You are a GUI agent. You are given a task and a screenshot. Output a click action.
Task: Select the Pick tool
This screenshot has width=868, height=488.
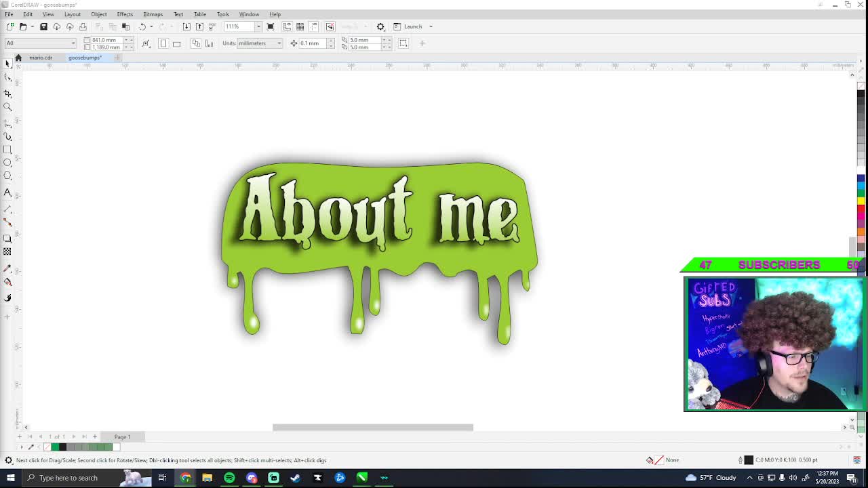tap(7, 63)
